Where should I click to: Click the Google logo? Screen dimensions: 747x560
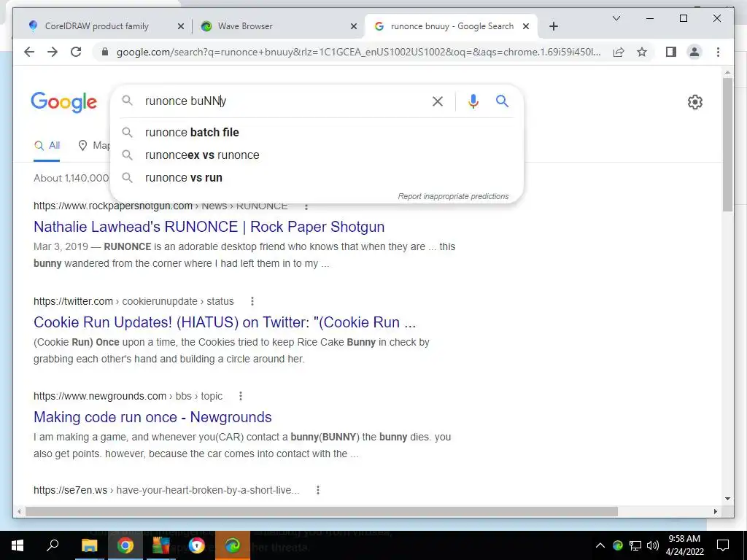(64, 102)
